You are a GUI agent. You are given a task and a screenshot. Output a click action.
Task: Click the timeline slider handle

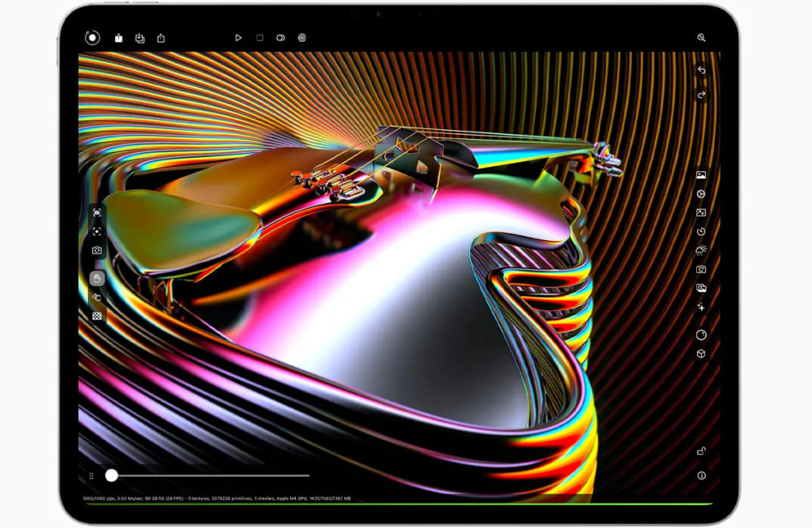(x=112, y=476)
